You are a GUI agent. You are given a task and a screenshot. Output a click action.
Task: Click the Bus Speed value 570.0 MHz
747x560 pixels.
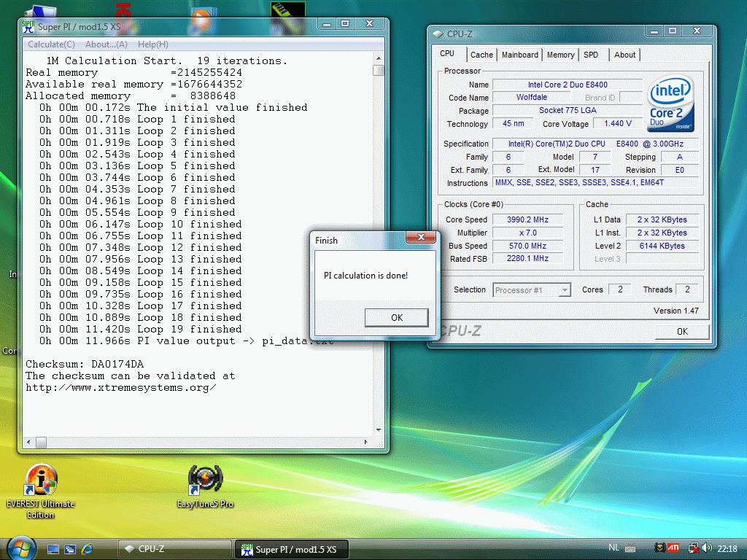[x=527, y=246]
